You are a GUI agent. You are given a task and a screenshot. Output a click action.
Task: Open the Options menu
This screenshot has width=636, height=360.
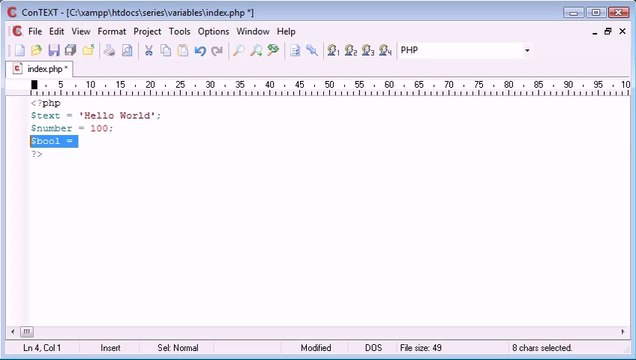pos(213,32)
